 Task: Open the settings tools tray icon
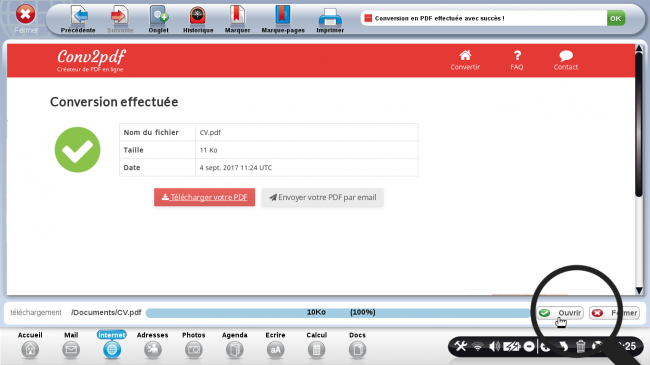point(461,346)
